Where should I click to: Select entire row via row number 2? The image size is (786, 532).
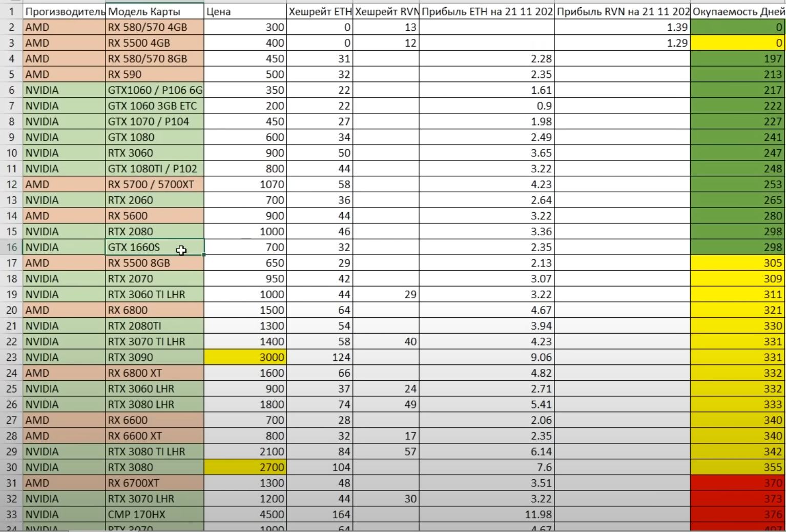pyautogui.click(x=11, y=27)
